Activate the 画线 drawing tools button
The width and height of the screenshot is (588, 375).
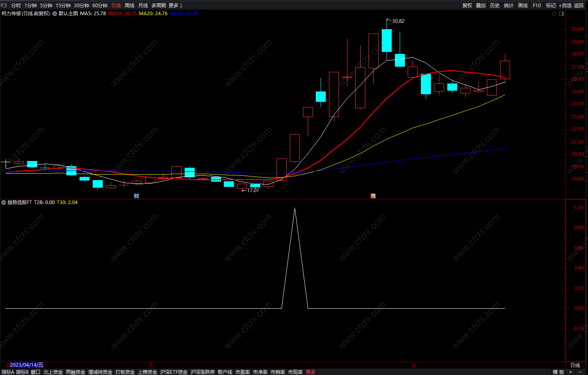(x=523, y=5)
